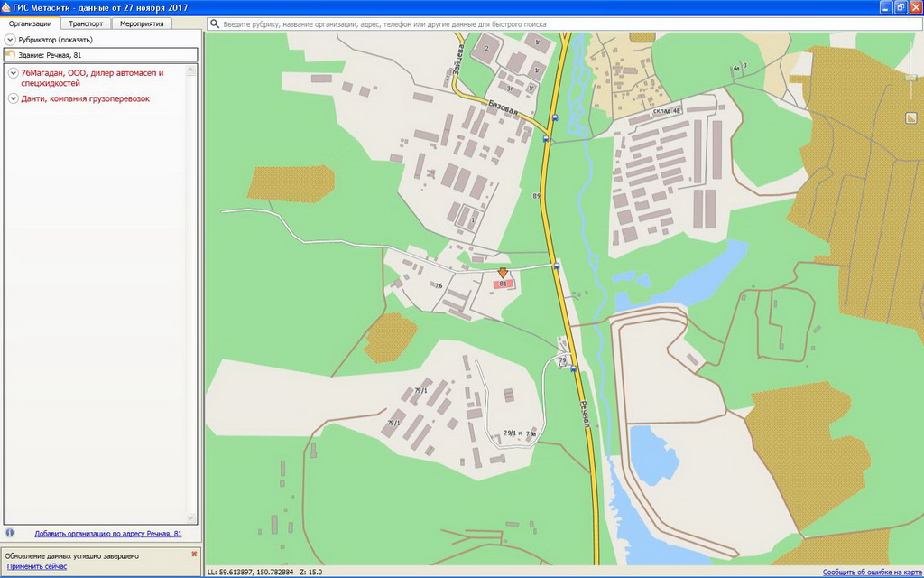
Task: Dismiss the update notification with red X
Action: click(194, 554)
